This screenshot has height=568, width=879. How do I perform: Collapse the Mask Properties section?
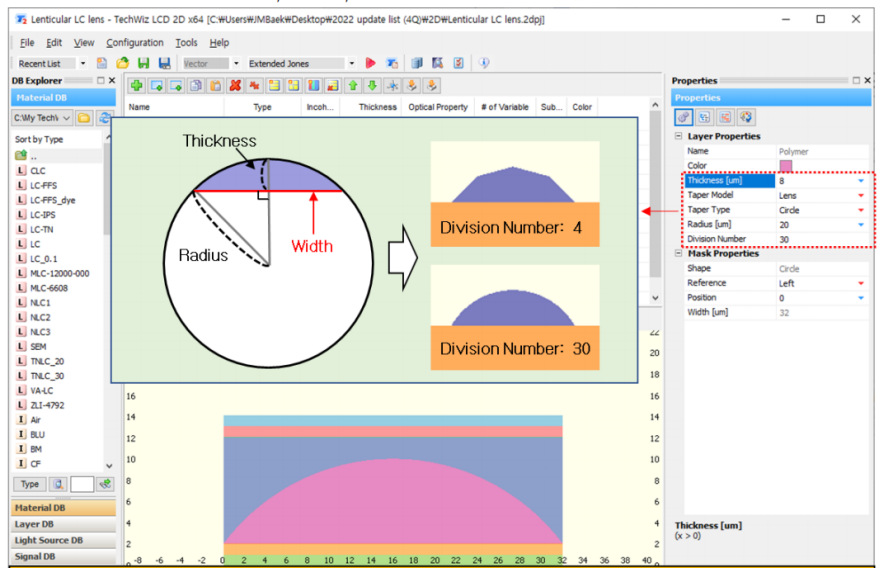pyautogui.click(x=678, y=253)
